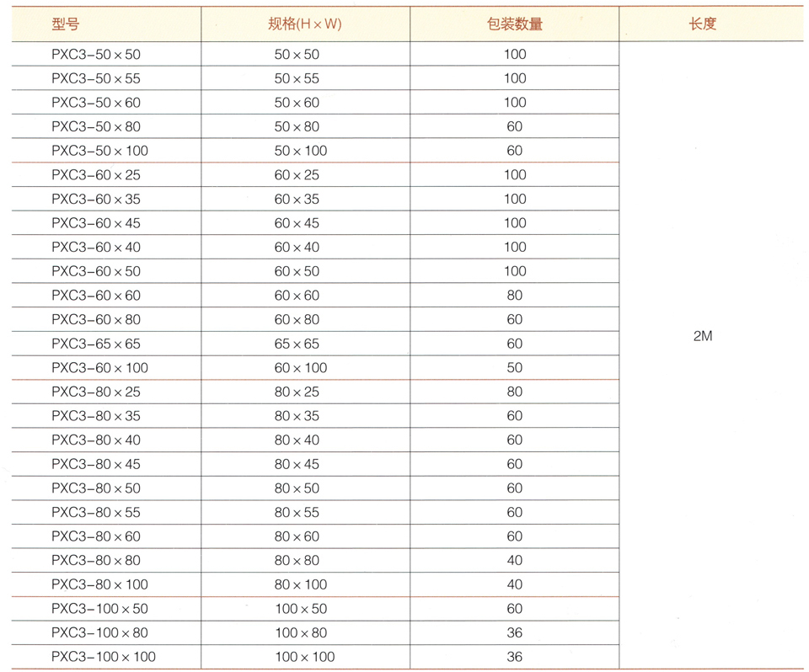Select model PXC3-100×80
Viewport: 809px width, 672px height.
tap(99, 632)
